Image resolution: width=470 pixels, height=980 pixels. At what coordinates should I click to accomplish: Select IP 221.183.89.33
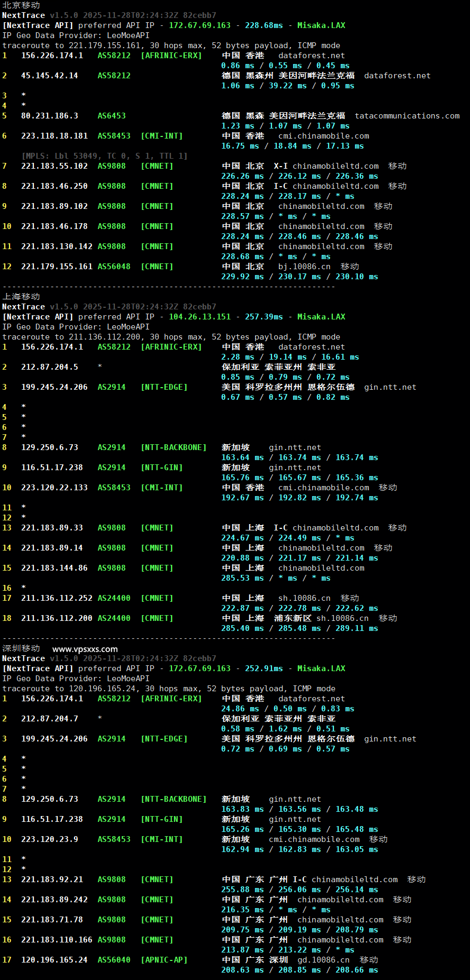52,528
